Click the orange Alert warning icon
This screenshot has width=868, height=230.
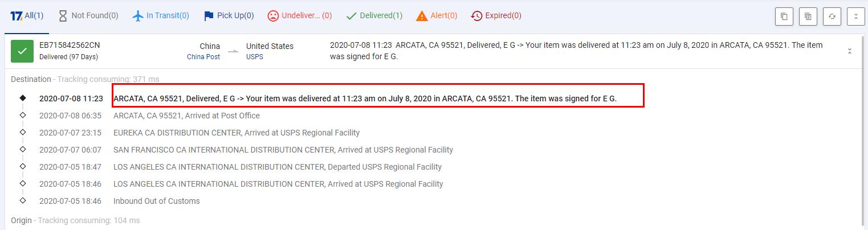(422, 16)
